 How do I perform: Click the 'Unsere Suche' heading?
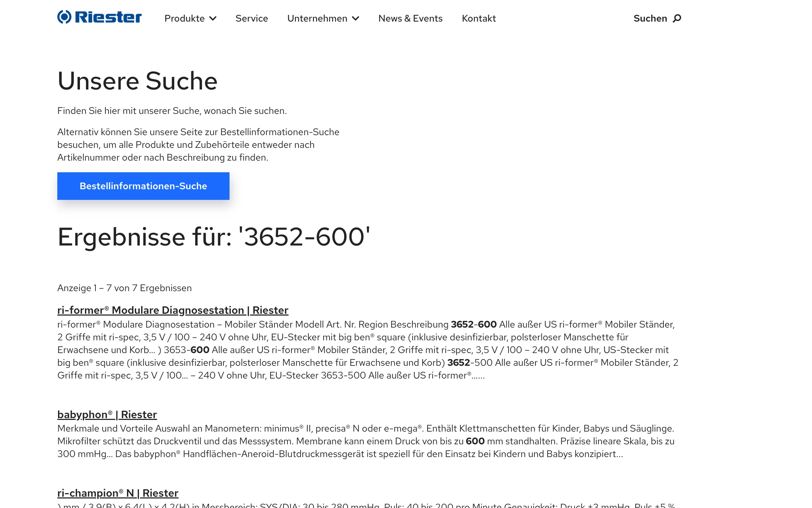(137, 81)
